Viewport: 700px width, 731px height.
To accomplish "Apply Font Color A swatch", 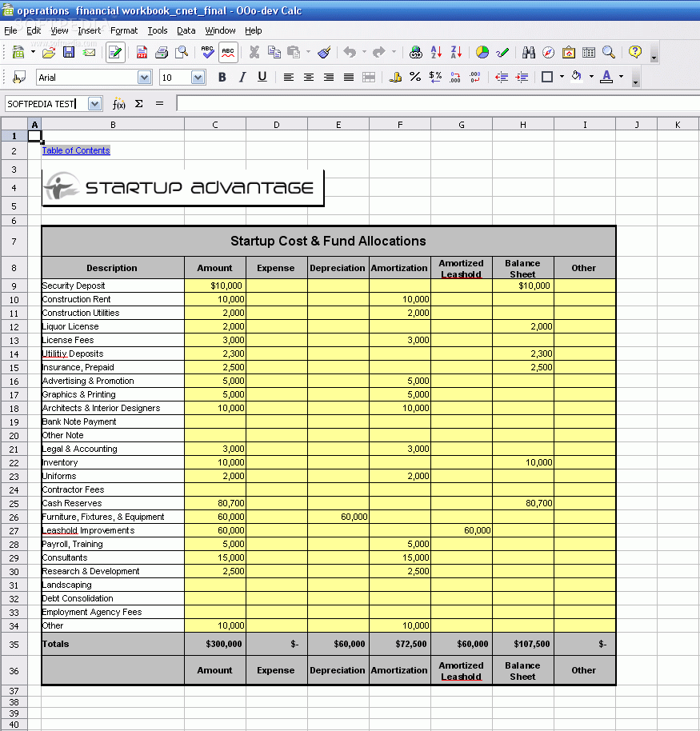I will tap(606, 78).
